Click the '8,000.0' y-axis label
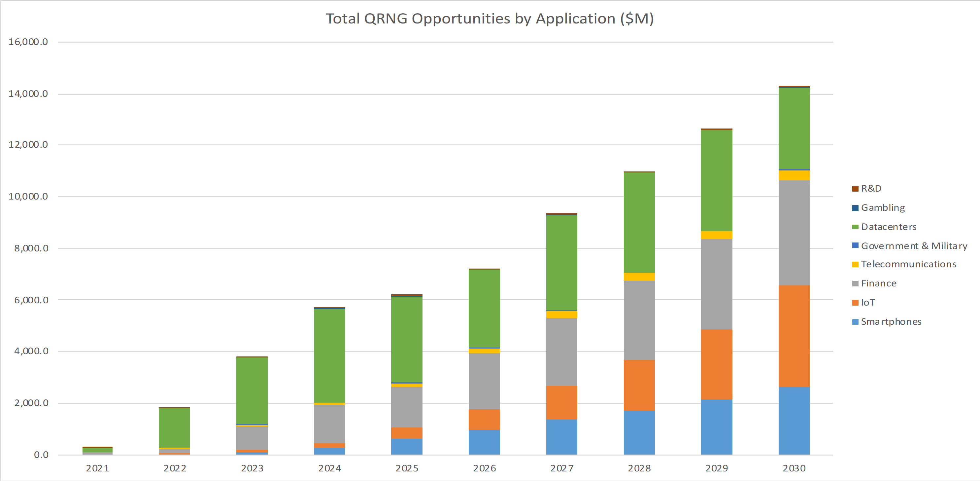Viewport: 980px width, 481px height. click(x=31, y=248)
